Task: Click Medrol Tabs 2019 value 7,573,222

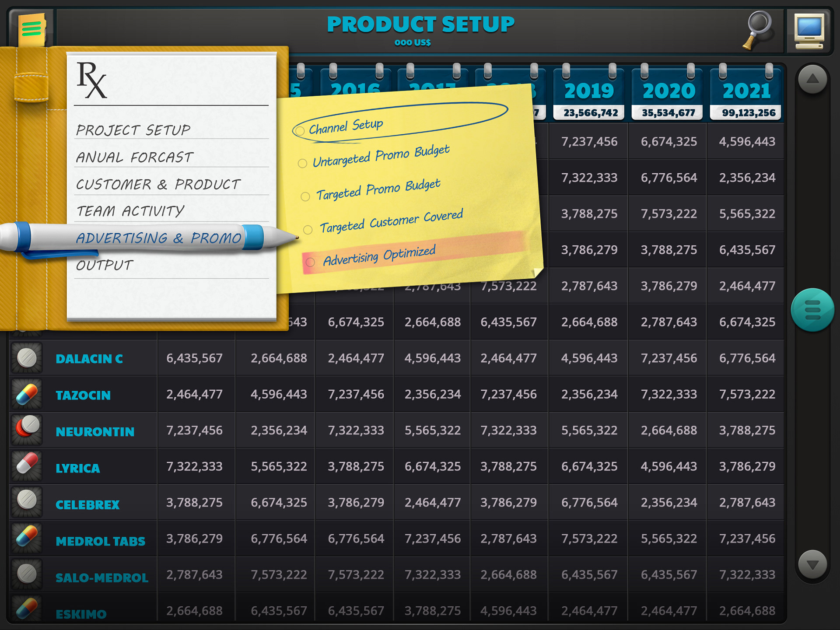Action: coord(589,539)
